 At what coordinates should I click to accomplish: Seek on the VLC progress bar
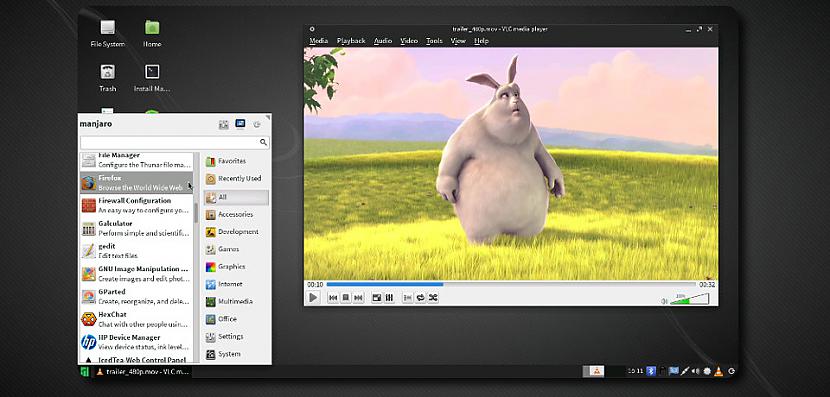511,284
